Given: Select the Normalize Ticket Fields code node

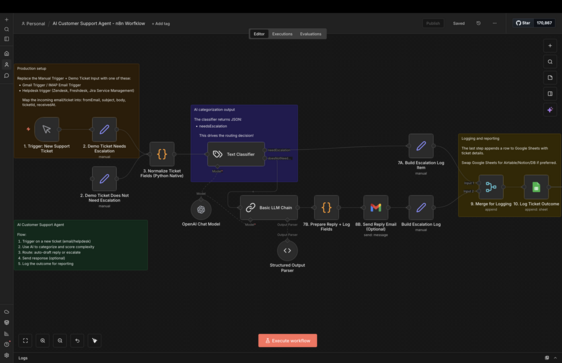Looking at the screenshot, I should pos(162,154).
